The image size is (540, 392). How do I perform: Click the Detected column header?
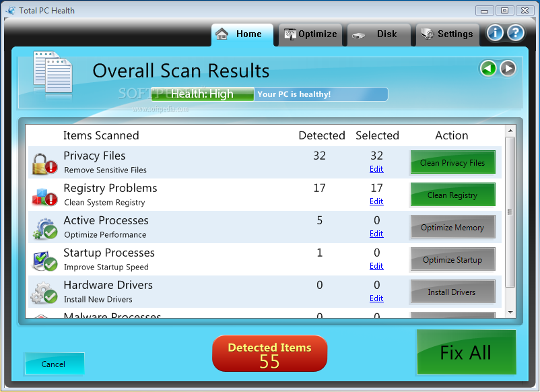(322, 136)
